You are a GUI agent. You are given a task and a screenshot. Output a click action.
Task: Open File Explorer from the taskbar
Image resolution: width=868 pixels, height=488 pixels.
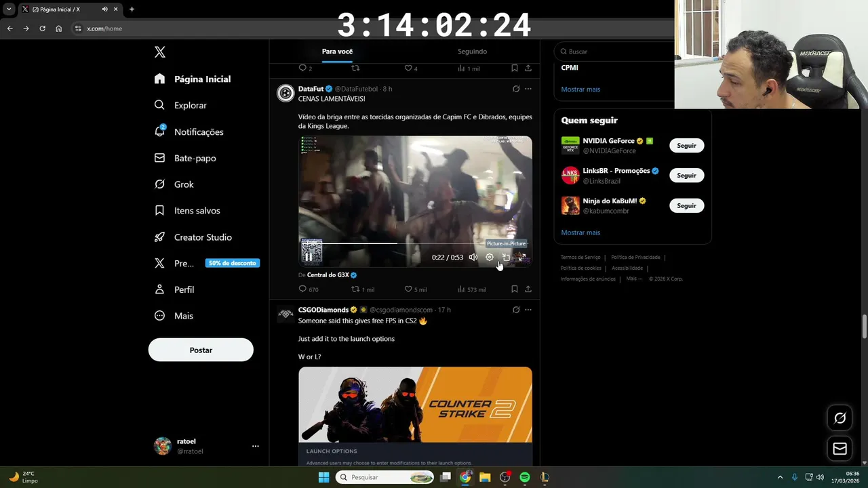[485, 477]
